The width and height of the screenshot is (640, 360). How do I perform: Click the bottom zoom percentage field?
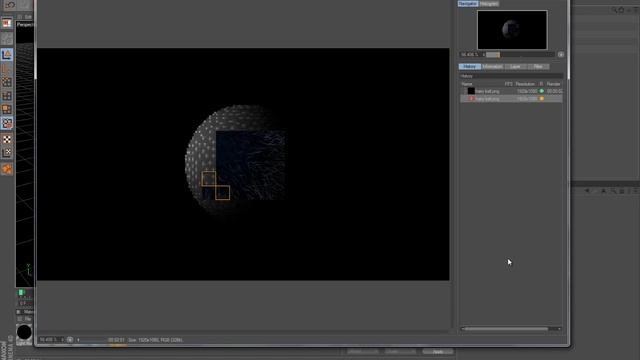[49, 340]
